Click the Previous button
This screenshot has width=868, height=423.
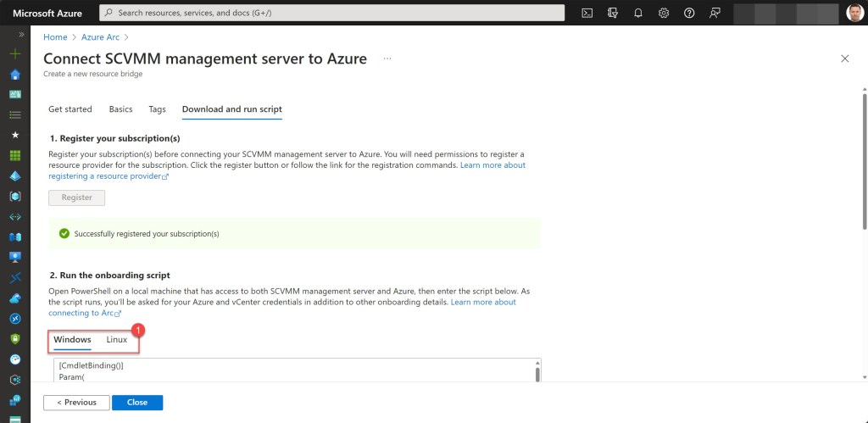[76, 403]
